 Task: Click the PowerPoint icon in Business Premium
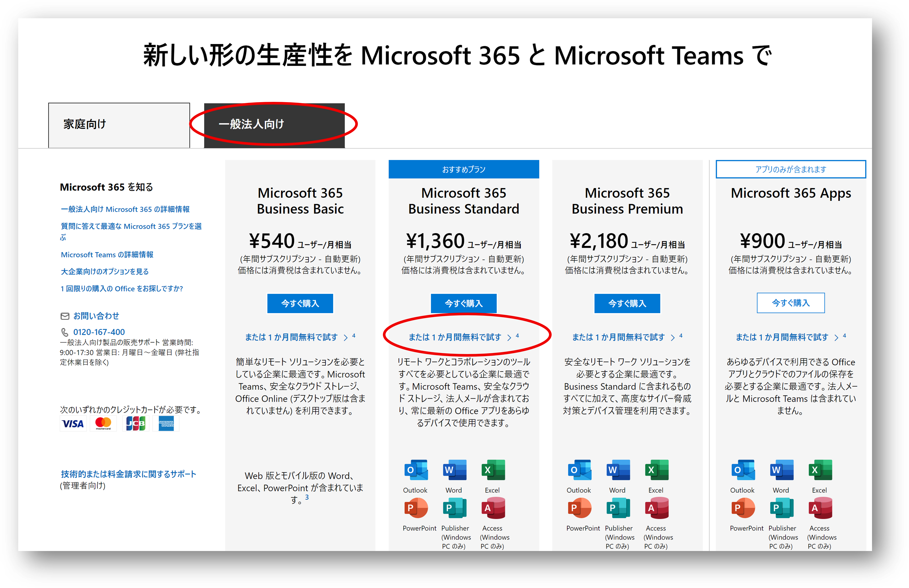(x=579, y=508)
